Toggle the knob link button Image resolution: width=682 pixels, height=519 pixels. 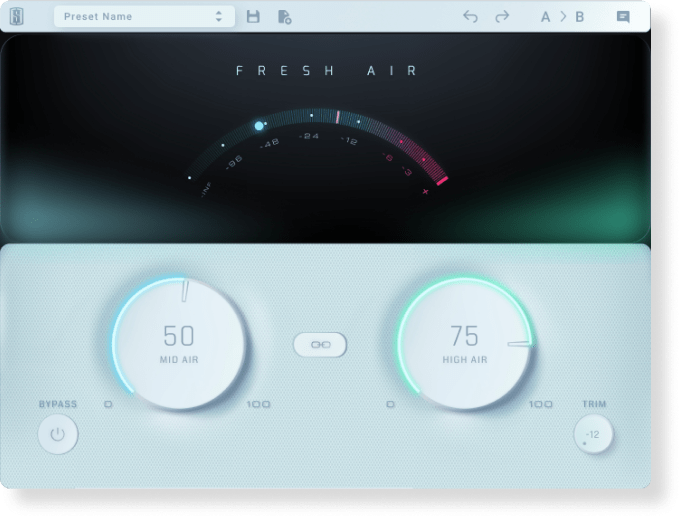click(320, 344)
